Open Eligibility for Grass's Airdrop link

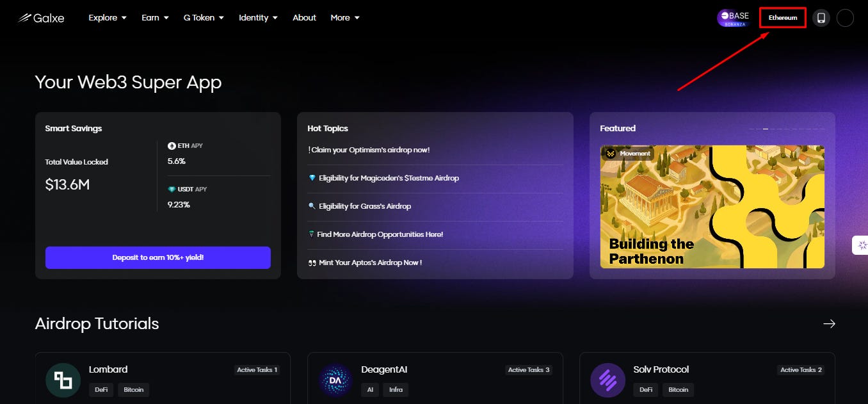coord(360,206)
